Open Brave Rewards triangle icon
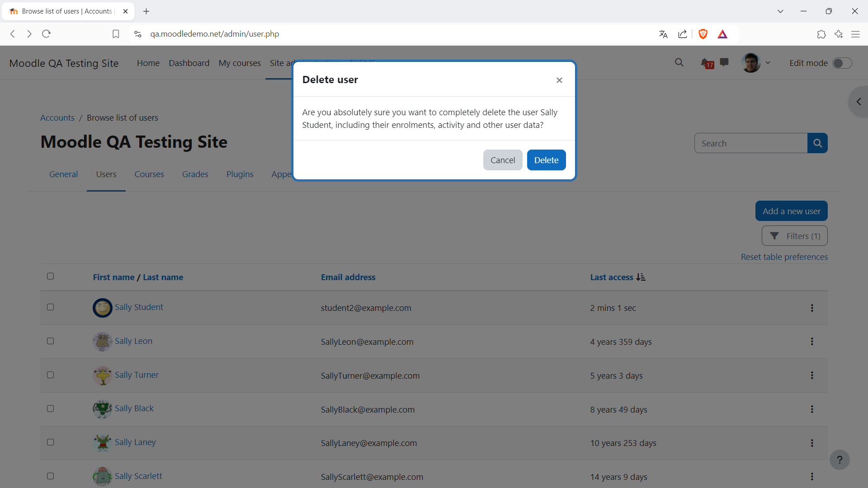 (722, 34)
